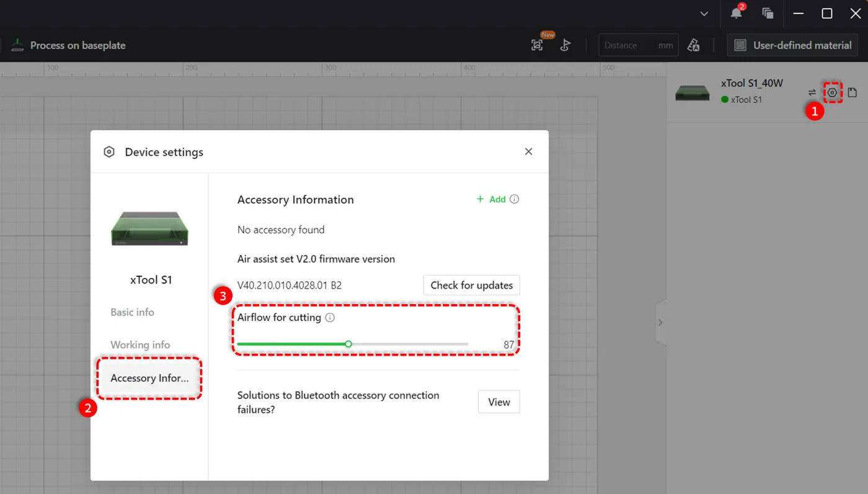Screen dimensions: 868x494
Task: Click the switch device arrows icon
Action: (812, 93)
